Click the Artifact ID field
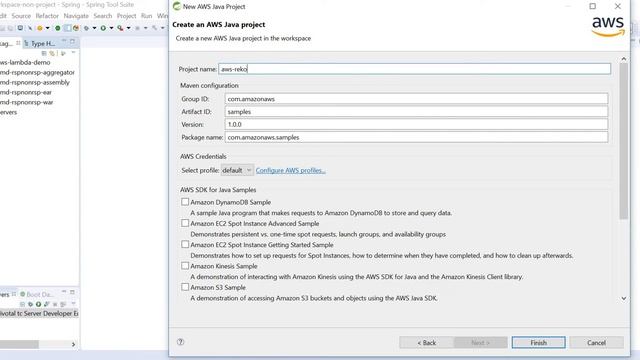 [x=416, y=111]
